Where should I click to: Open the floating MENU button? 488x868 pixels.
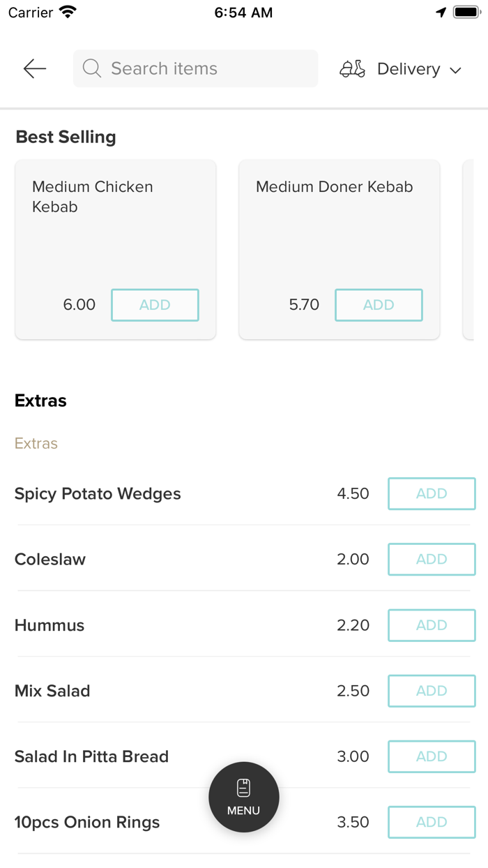[x=244, y=797]
